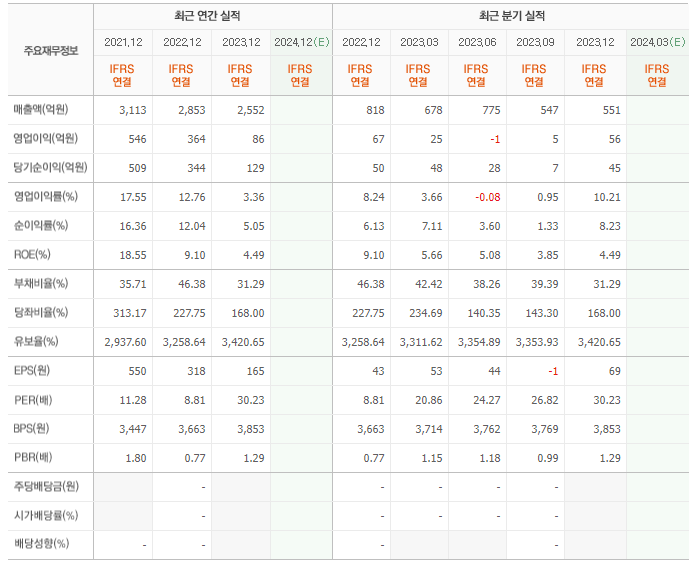Screen dimensions: 696x565
Task: Select the 주당배당금(원) row label
Action: point(46,486)
